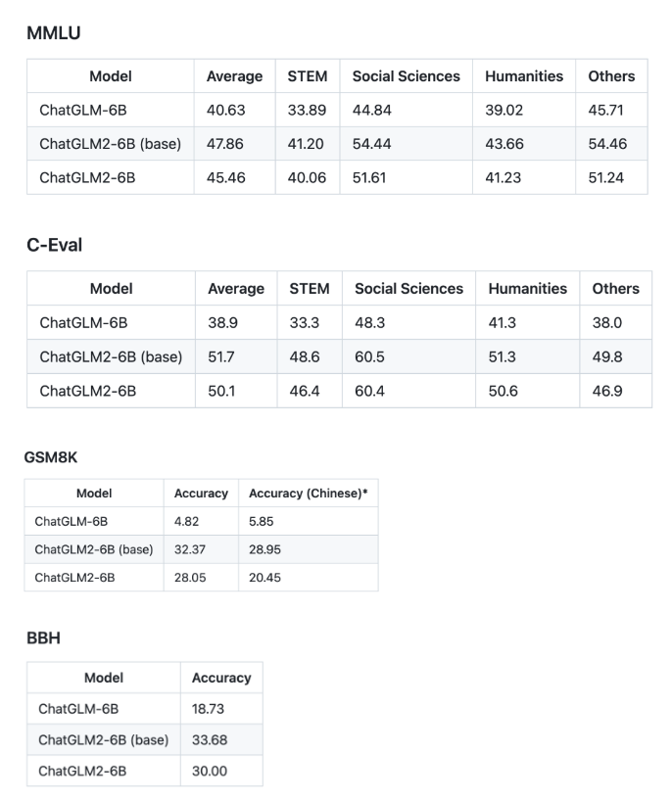Select the 54.44 Social Sciences value

371,143
